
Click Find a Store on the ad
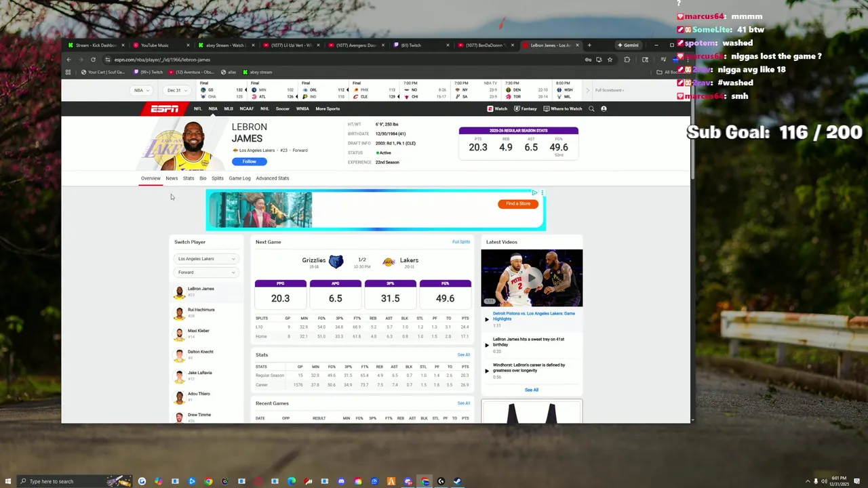518,203
